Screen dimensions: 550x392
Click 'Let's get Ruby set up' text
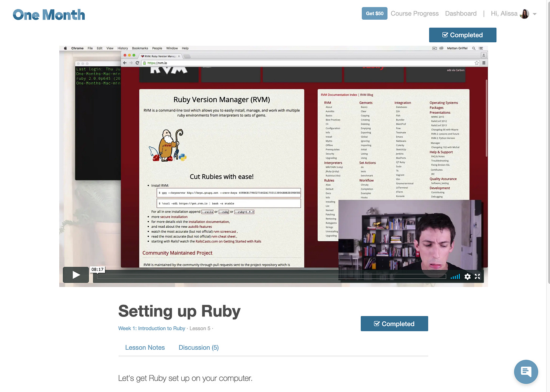(x=185, y=378)
